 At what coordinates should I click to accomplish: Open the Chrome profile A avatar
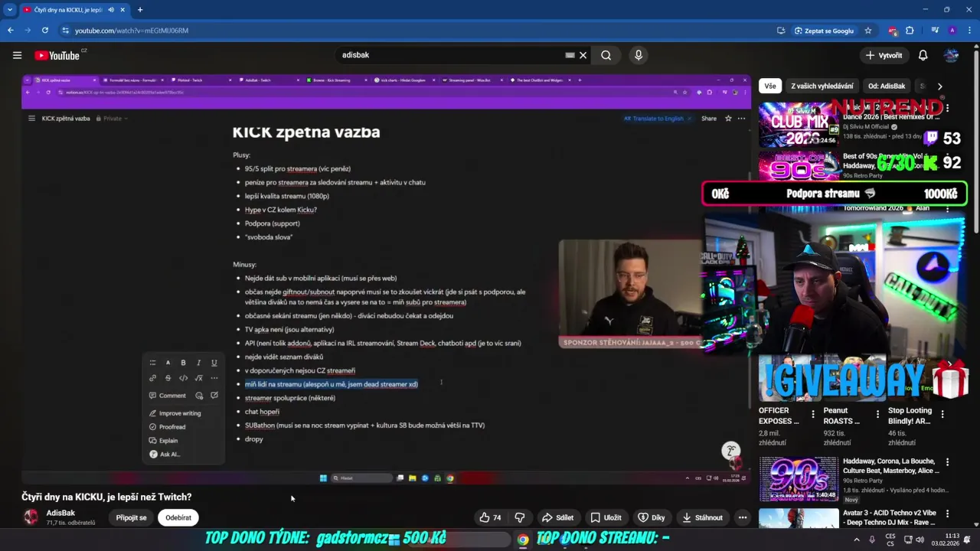tap(952, 31)
